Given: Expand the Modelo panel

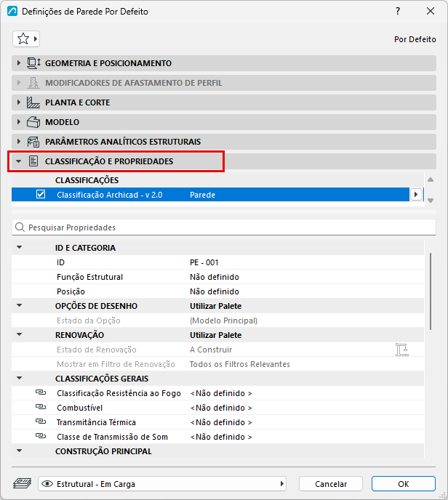Looking at the screenshot, I should click(19, 122).
